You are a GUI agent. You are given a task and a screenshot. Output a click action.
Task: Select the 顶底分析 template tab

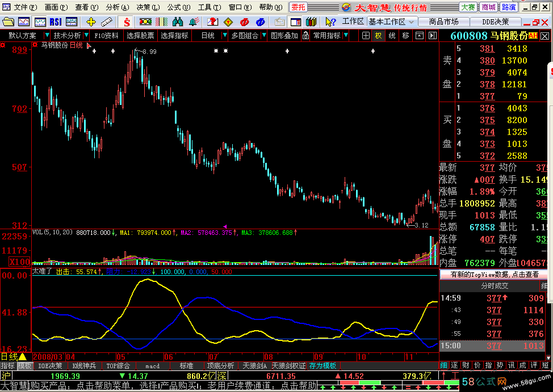click(221, 366)
